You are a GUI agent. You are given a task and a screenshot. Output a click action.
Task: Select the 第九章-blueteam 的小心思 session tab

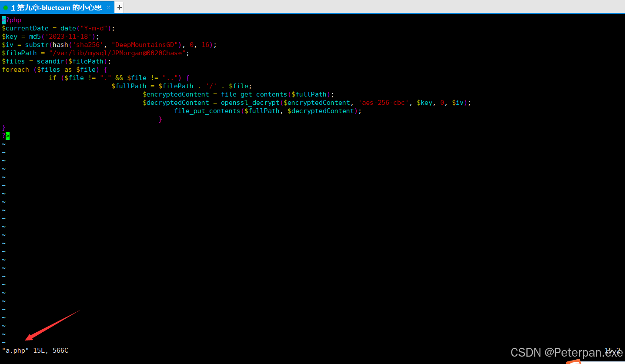[x=57, y=7]
